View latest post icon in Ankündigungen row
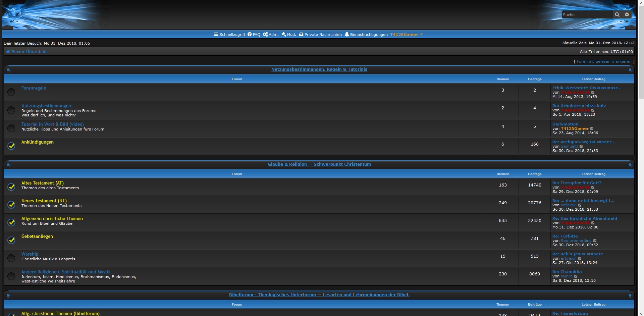The width and height of the screenshot is (644, 316). (581, 147)
